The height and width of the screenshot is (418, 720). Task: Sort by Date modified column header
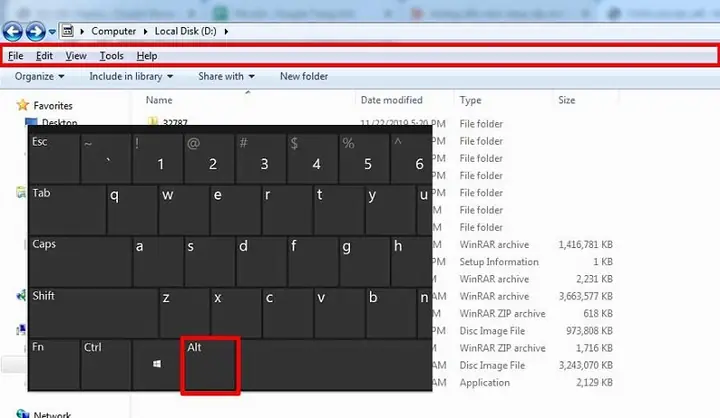coord(391,100)
